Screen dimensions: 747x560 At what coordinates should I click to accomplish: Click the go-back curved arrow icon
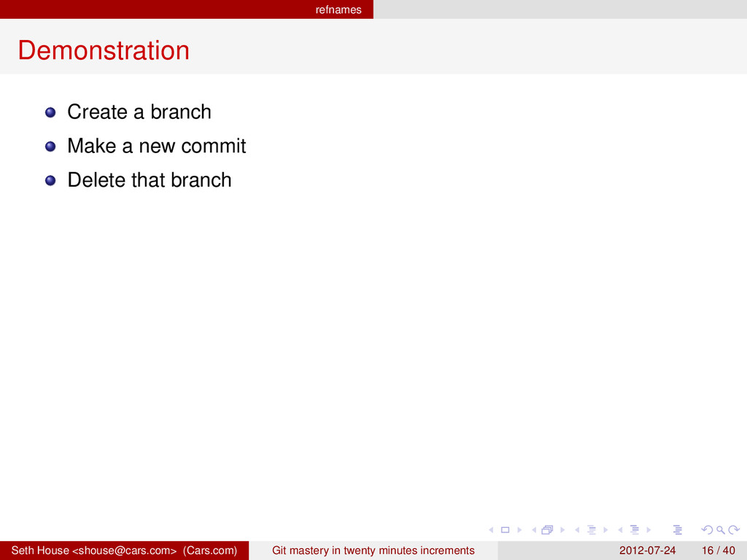708,530
